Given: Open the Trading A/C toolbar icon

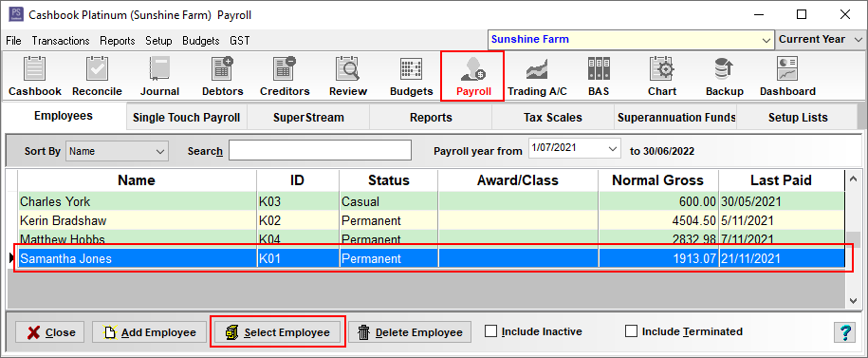Looking at the screenshot, I should tap(537, 77).
